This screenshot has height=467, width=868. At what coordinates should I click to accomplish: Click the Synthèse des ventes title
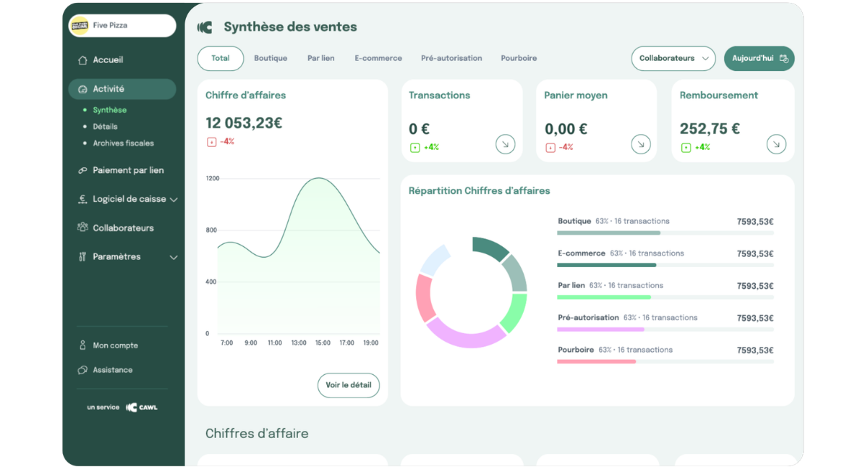pyautogui.click(x=290, y=27)
